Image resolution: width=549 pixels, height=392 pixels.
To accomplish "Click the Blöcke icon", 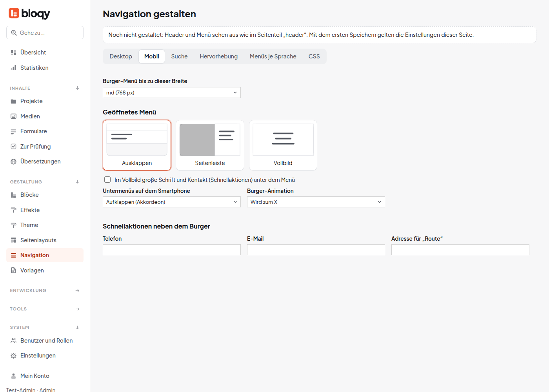I will (13, 195).
